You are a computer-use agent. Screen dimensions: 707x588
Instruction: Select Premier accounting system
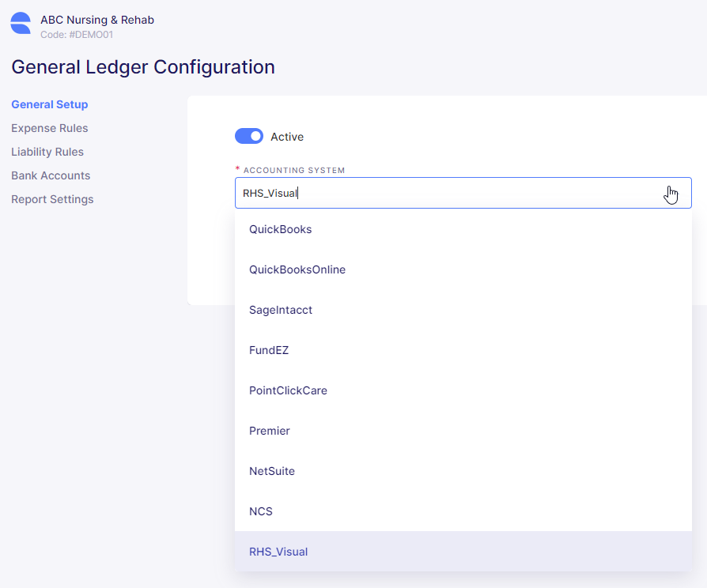click(463, 431)
